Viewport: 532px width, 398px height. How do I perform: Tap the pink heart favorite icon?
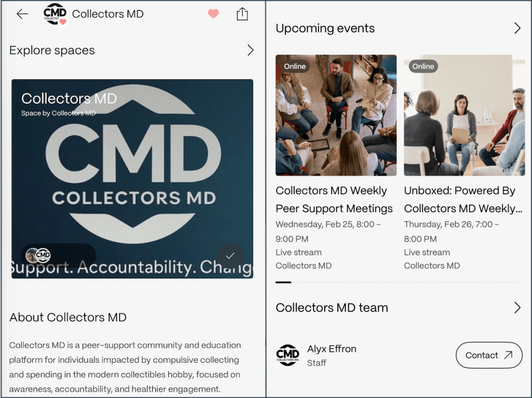(213, 14)
